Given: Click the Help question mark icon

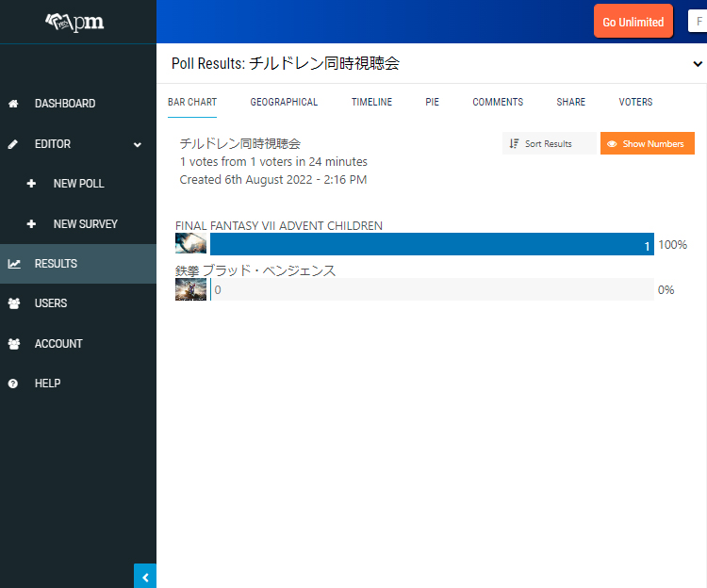Looking at the screenshot, I should 13,384.
